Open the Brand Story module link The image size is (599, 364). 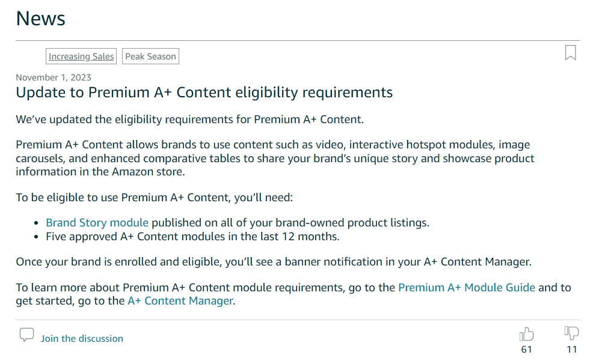[97, 222]
